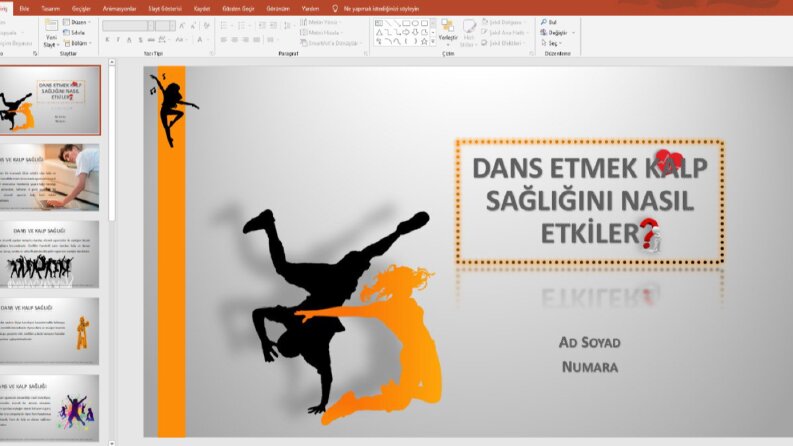Open the Düzen layout dropdown
The width and height of the screenshot is (793, 446).
[x=77, y=22]
